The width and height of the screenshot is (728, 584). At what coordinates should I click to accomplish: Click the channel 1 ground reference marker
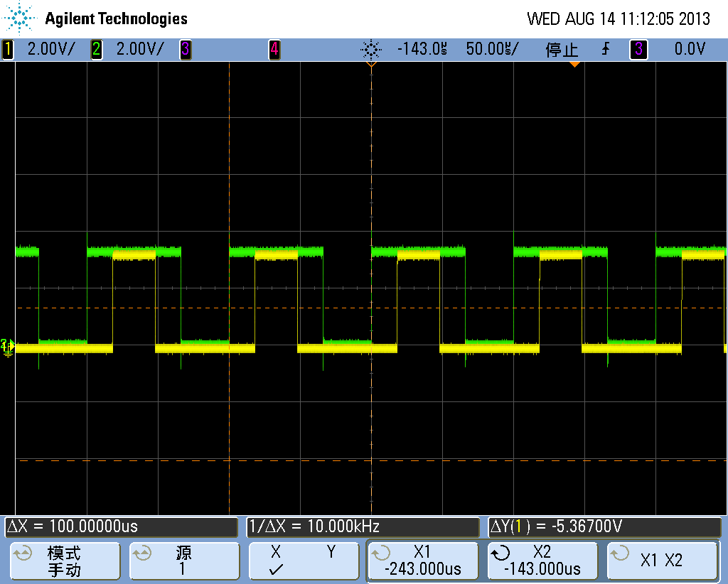[7, 347]
